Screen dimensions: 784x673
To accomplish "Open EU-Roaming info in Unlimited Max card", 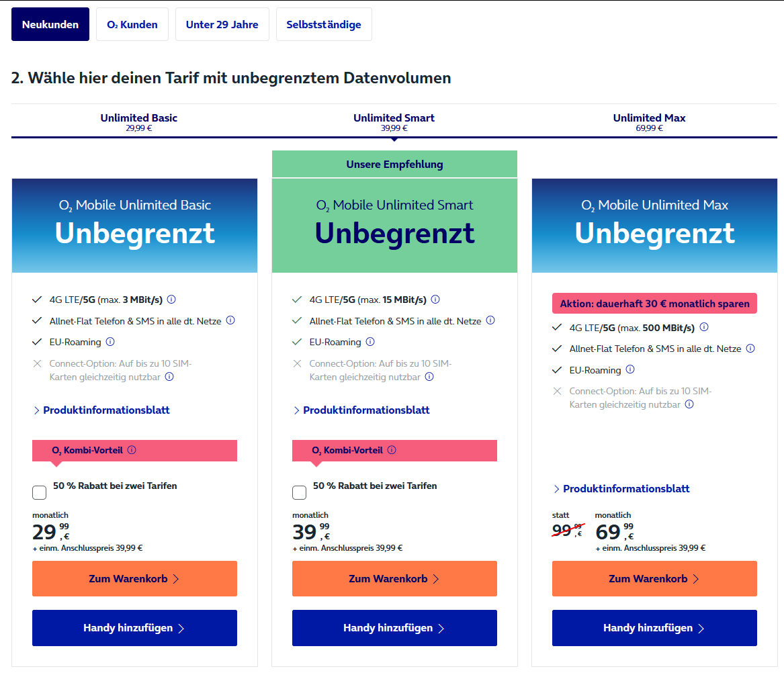I will pyautogui.click(x=630, y=369).
